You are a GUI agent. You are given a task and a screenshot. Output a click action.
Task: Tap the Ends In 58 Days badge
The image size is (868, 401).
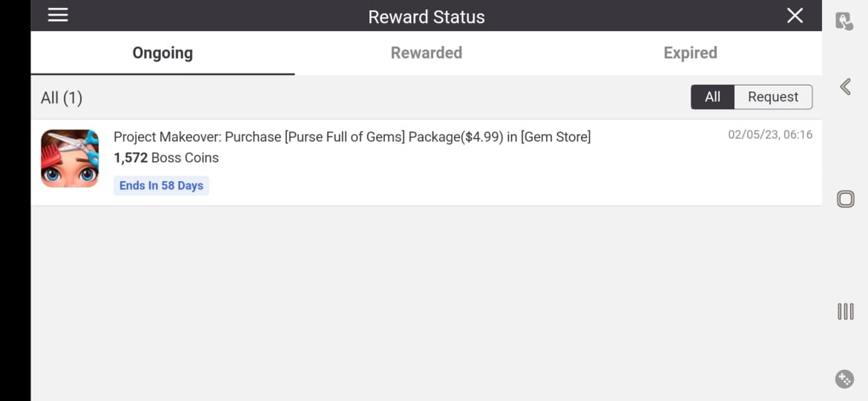(161, 186)
